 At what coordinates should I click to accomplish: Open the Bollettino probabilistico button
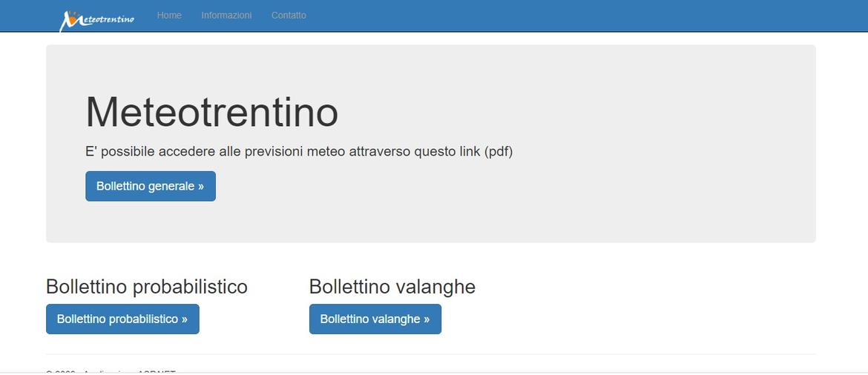coord(122,319)
